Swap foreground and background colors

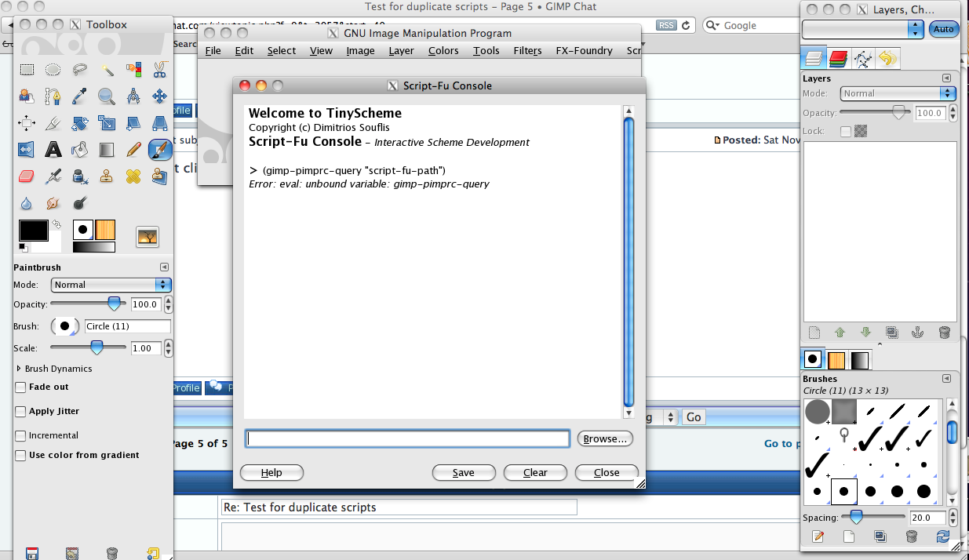56,224
